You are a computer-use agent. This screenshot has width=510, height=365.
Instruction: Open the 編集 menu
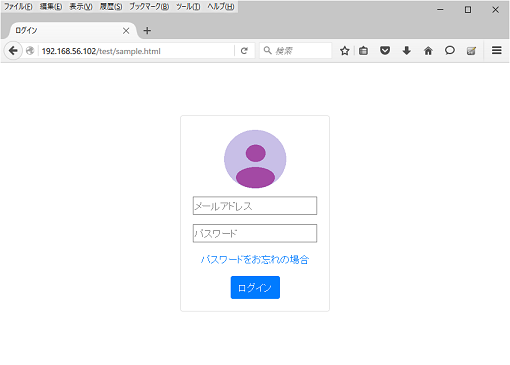(51, 6)
